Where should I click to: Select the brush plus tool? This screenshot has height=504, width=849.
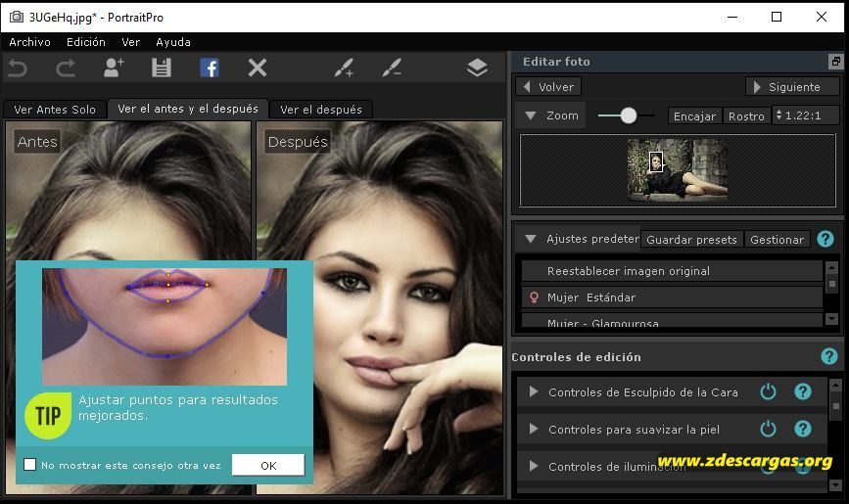click(344, 69)
